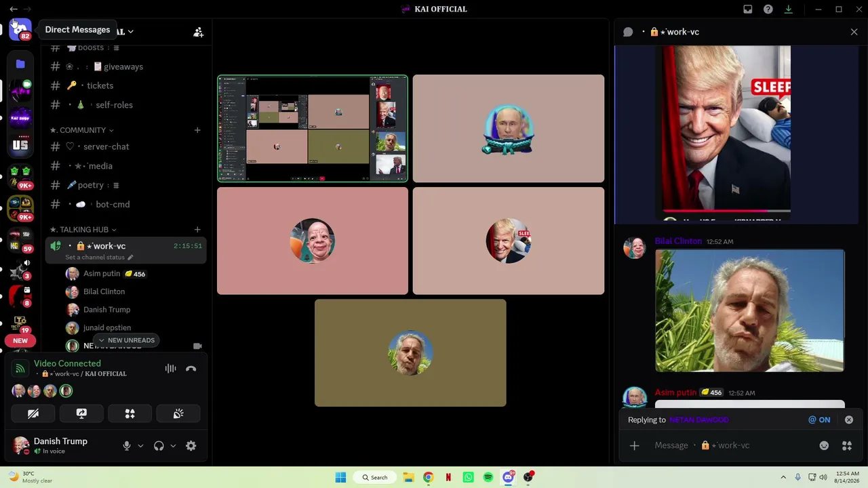The image size is (868, 488).
Task: Open the soundboard
Action: 178,413
